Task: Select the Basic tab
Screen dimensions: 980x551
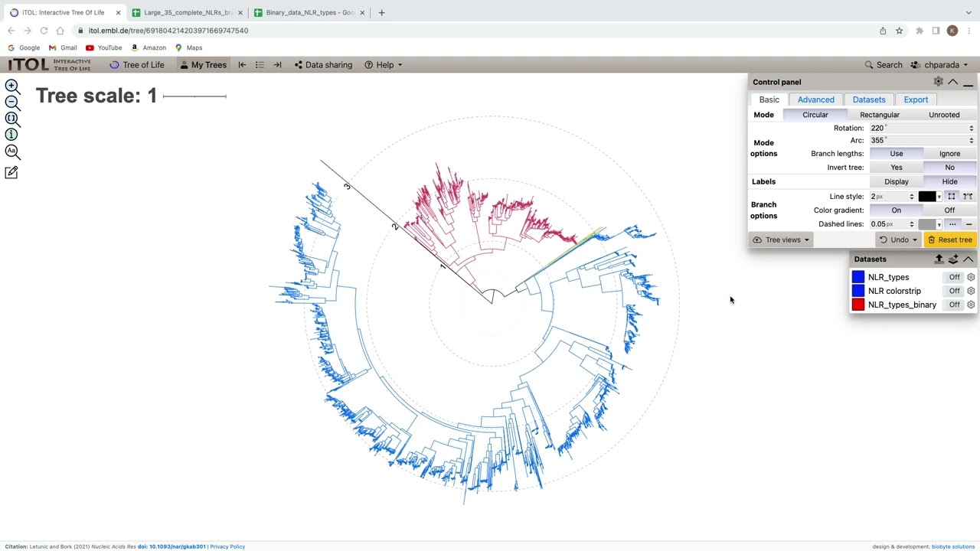Action: tap(769, 99)
